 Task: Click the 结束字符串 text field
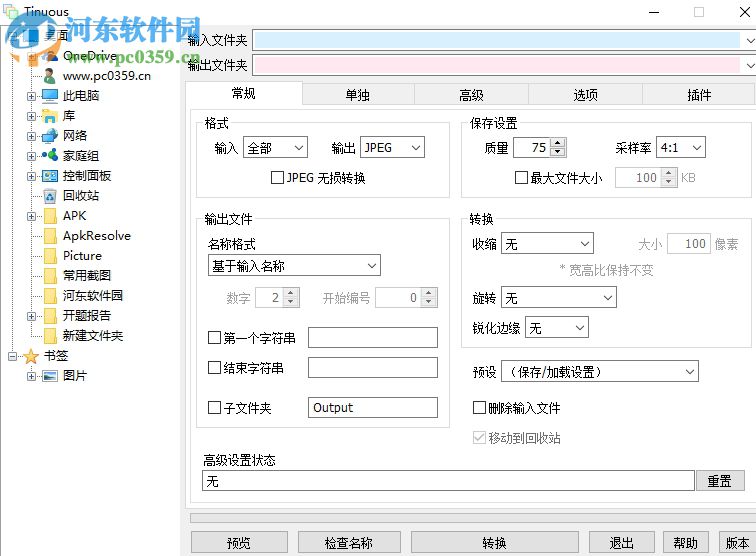coord(373,368)
